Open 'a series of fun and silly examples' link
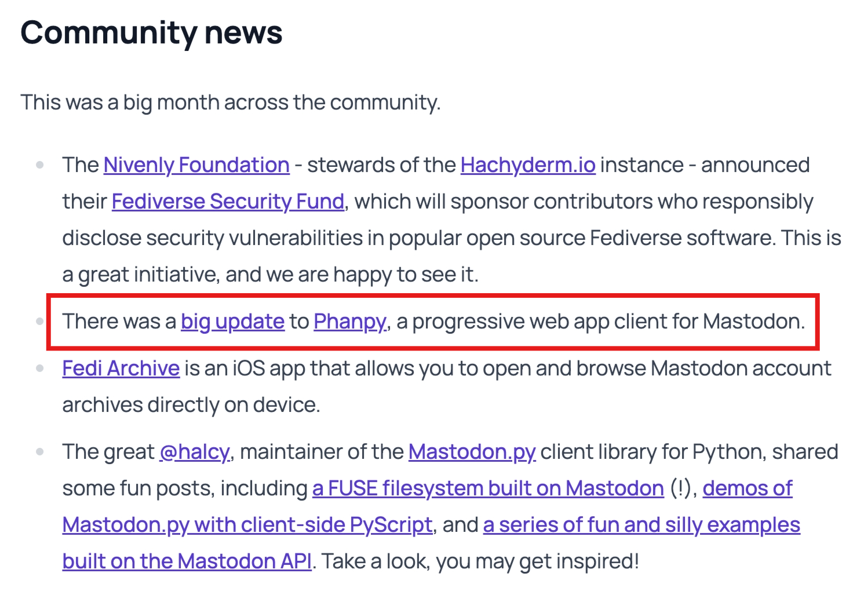Viewport: 868px width, 591px height. [x=641, y=525]
